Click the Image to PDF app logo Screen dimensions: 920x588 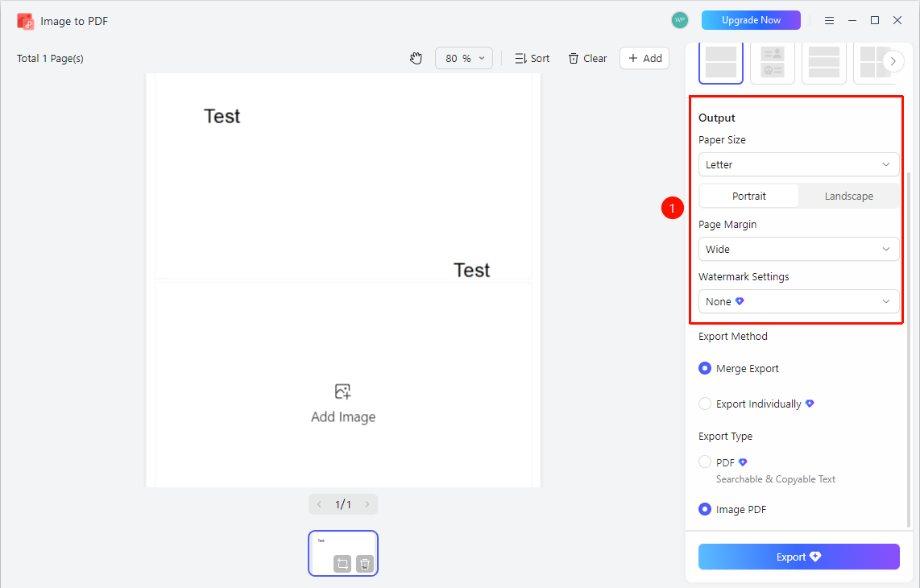[25, 22]
